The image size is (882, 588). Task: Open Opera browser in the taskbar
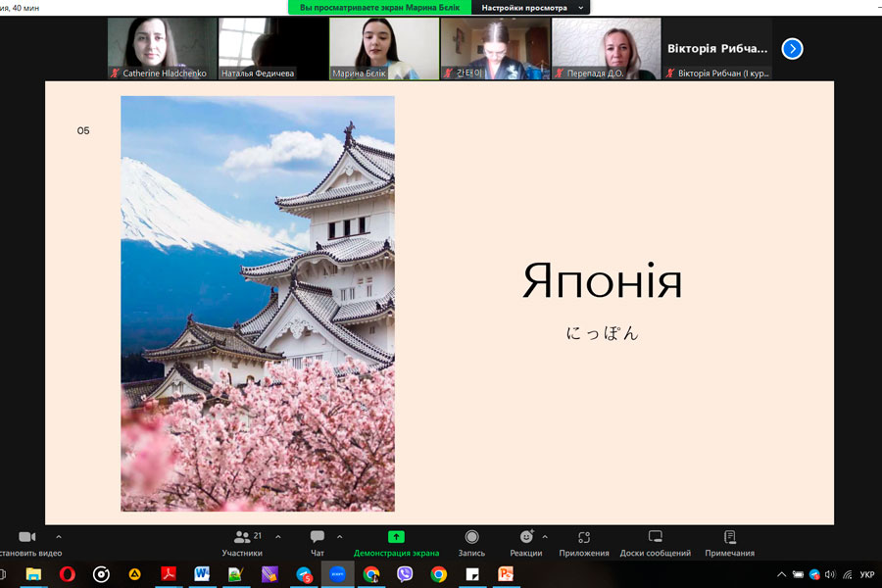[x=68, y=574]
